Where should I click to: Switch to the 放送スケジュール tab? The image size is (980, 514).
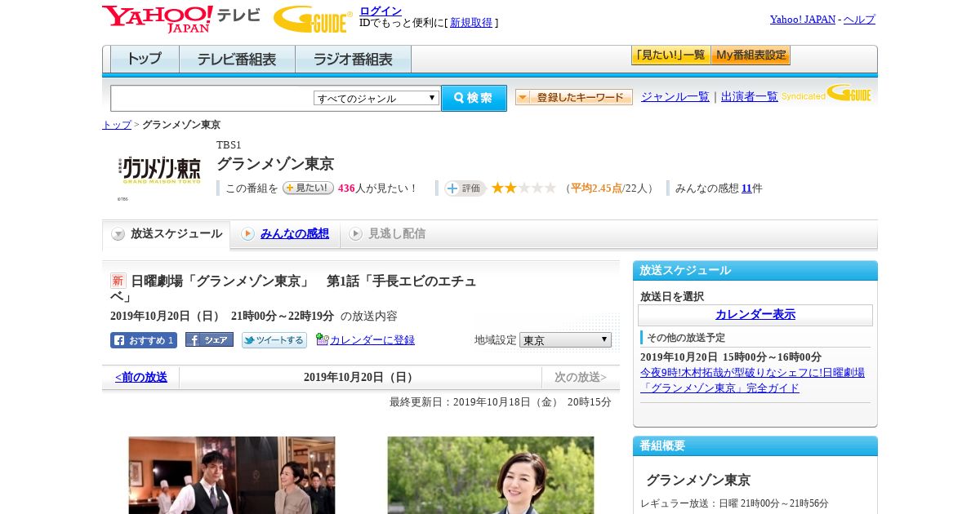167,234
